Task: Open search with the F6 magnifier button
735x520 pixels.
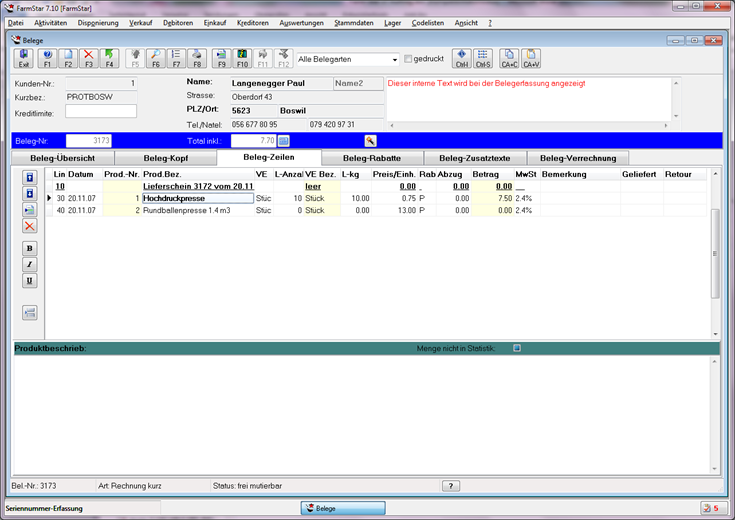Action: (x=156, y=59)
